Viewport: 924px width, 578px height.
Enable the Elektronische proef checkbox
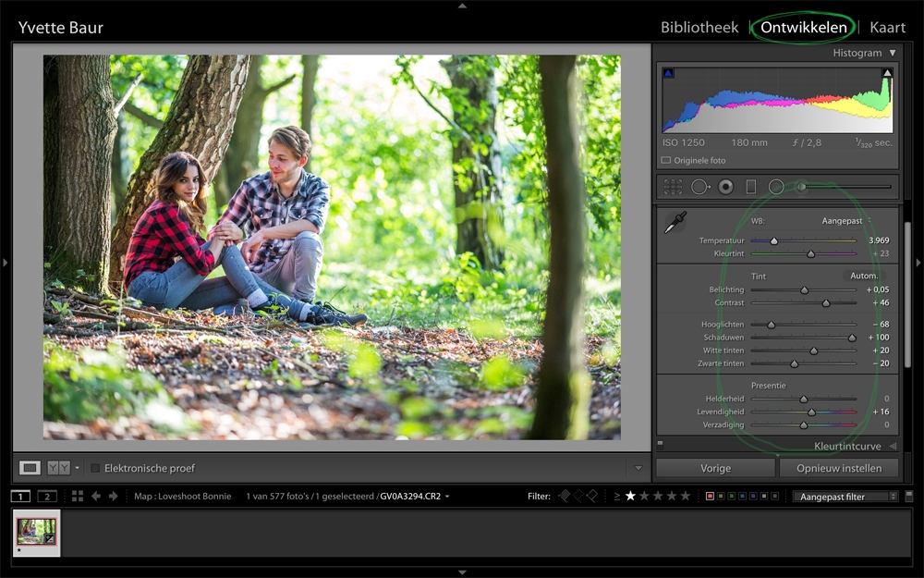(x=95, y=468)
